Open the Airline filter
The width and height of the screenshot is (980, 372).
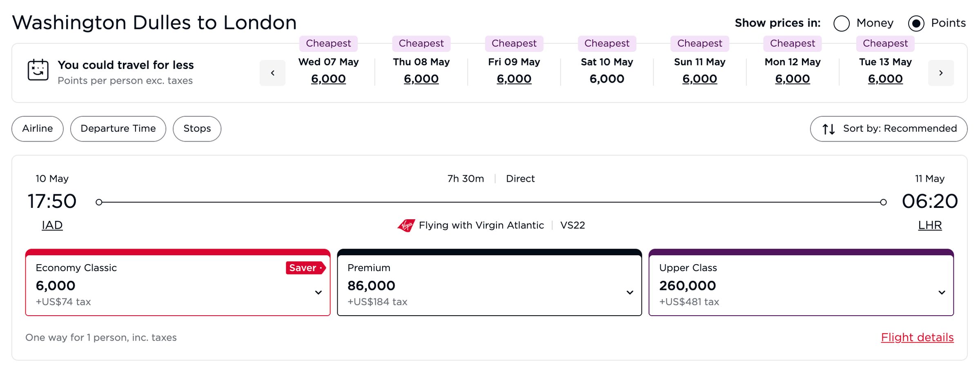pyautogui.click(x=38, y=129)
